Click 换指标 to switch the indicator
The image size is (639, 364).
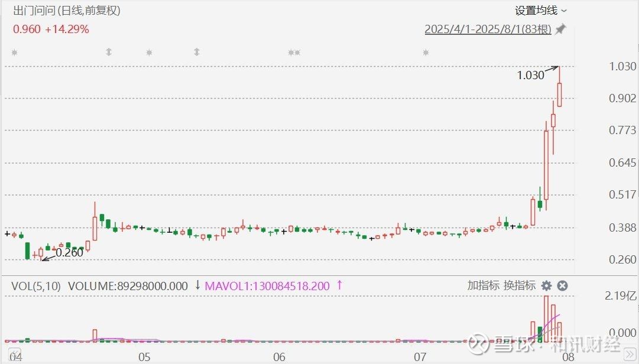(x=520, y=285)
